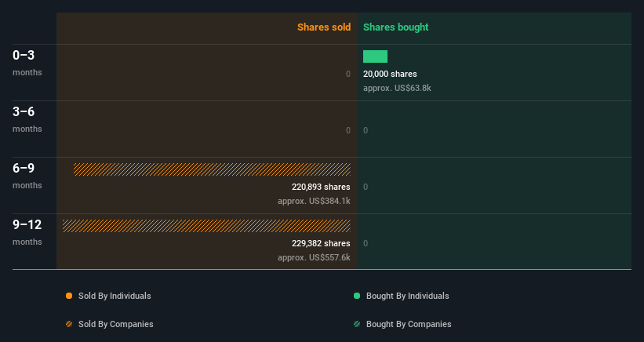
Task: Click the green 0–3 months bought bar
Action: 375,56
